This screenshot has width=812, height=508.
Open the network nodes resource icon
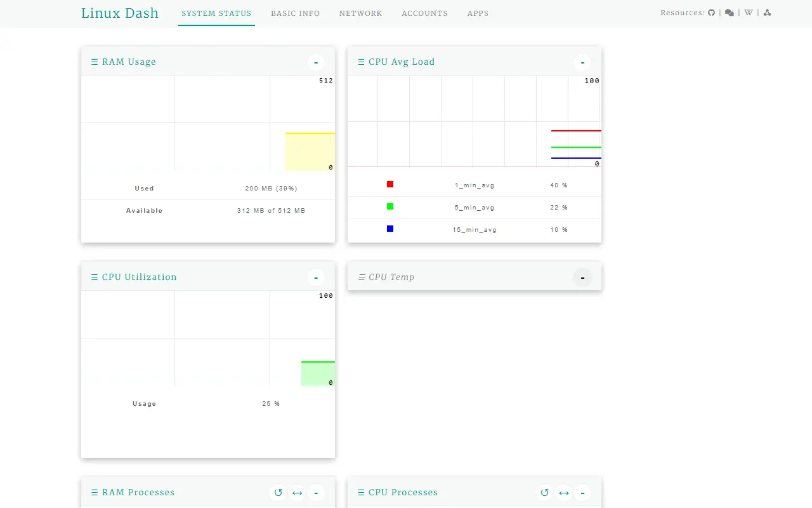coord(767,13)
